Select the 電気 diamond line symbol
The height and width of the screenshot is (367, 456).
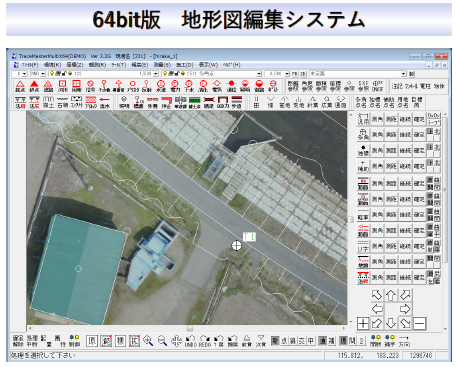coord(217,86)
